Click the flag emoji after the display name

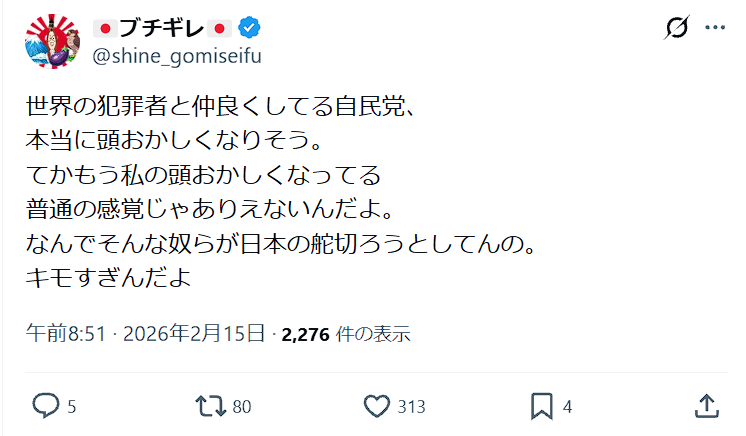(x=221, y=28)
